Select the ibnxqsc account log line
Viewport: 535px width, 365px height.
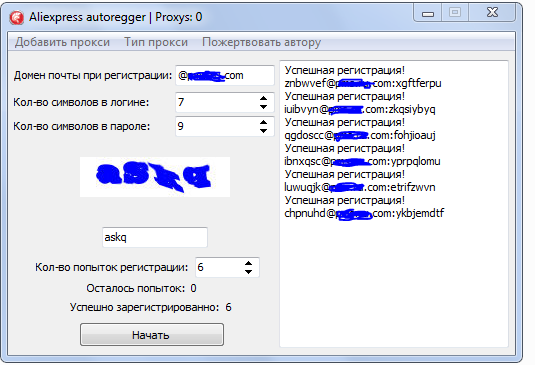(362, 161)
